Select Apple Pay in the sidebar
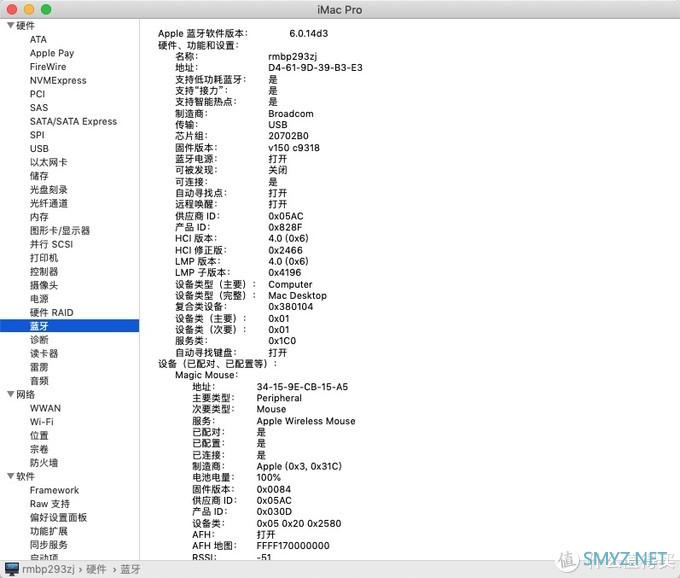The image size is (680, 578). [x=52, y=53]
